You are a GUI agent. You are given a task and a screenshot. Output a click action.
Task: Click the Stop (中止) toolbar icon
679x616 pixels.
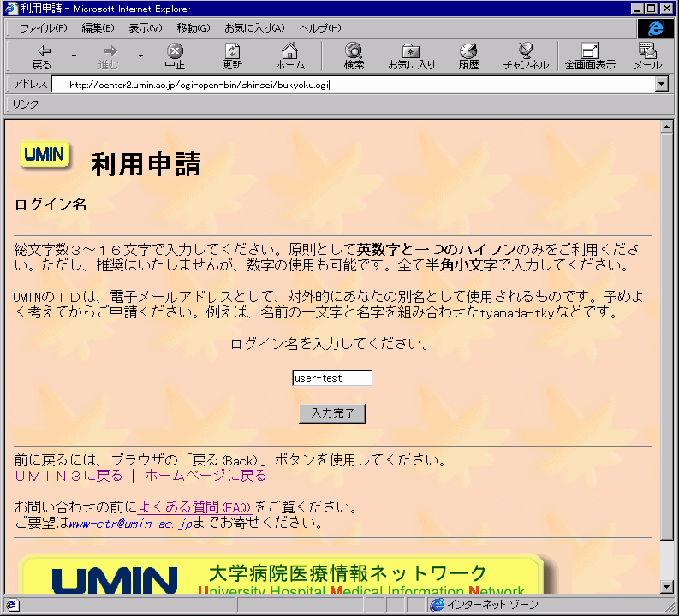(x=175, y=56)
